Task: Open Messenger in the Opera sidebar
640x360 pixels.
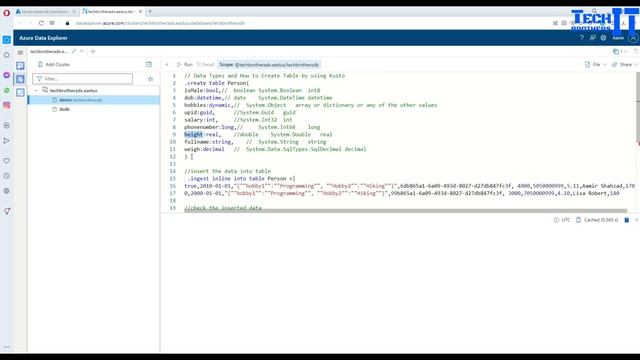Action: click(x=7, y=75)
